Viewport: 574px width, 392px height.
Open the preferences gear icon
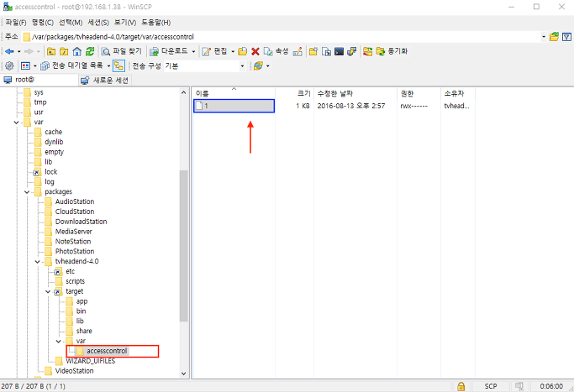(9, 65)
